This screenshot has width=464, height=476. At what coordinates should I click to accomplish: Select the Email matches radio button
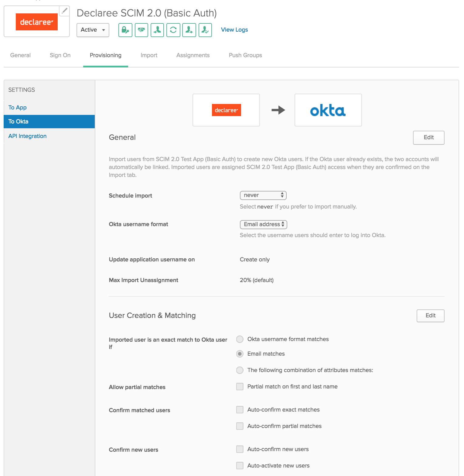(240, 354)
